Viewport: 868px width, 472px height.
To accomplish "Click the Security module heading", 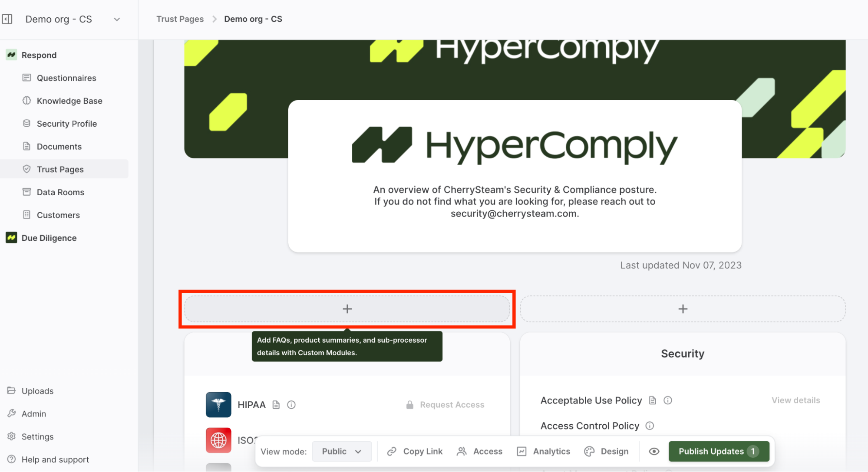I will point(683,354).
